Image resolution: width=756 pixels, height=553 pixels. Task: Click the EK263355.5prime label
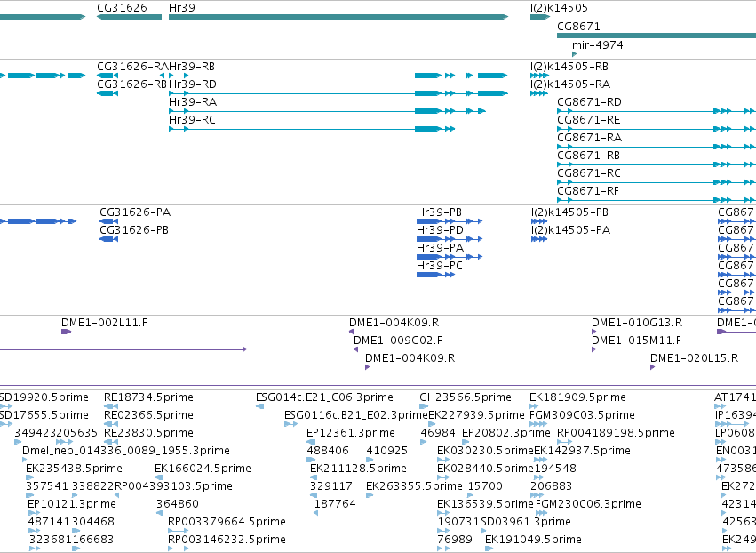pos(414,487)
